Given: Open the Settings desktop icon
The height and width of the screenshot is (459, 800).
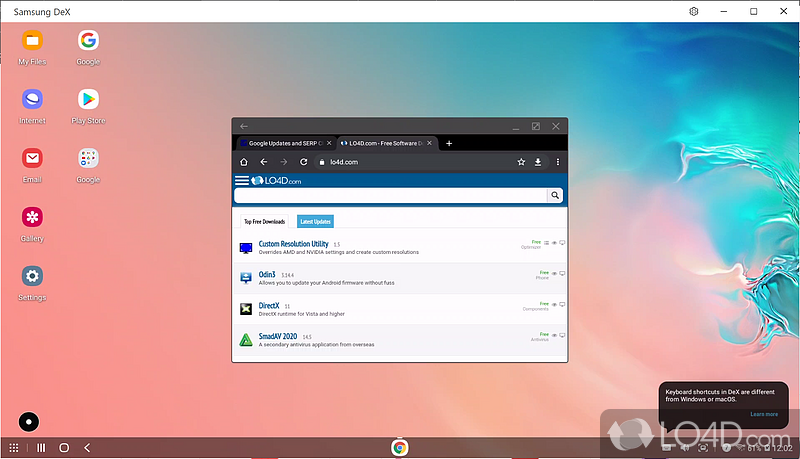Looking at the screenshot, I should click(32, 276).
